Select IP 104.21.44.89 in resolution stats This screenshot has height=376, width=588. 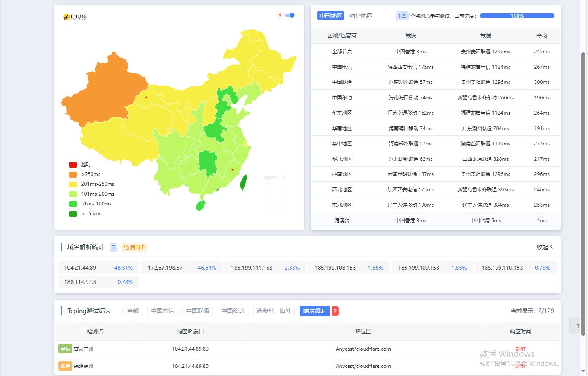coord(99,268)
